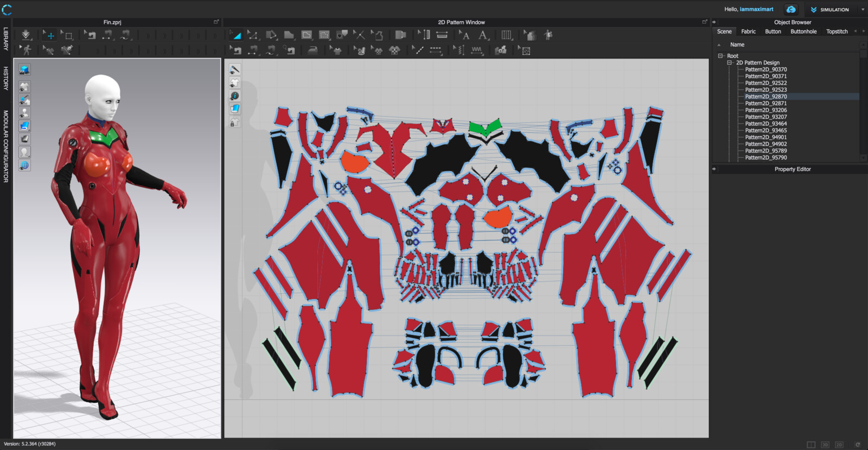Select the Pattern Measure ruler tool
868x450 pixels.
coord(442,35)
